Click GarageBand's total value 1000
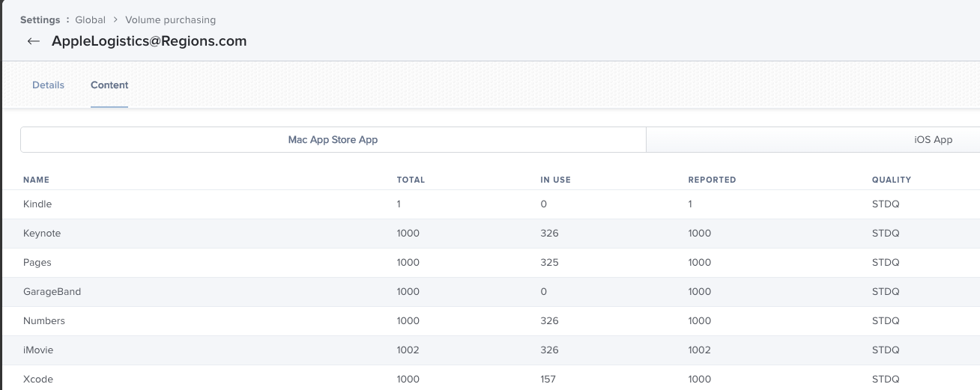 pos(408,292)
